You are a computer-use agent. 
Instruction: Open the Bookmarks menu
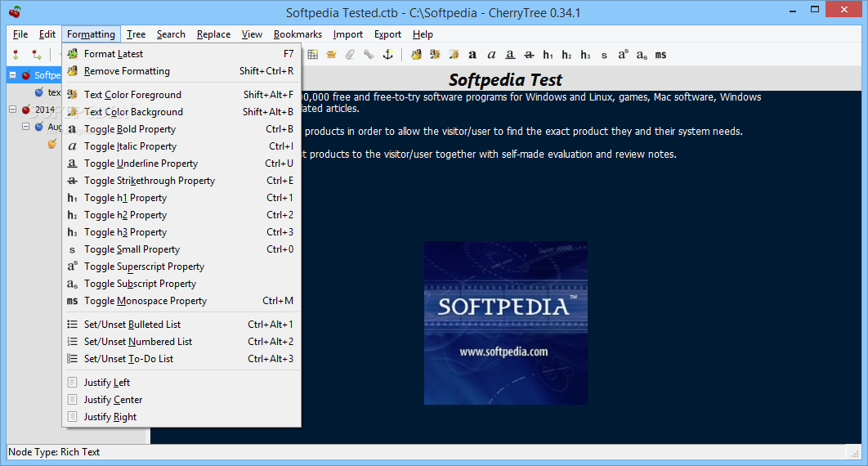298,34
